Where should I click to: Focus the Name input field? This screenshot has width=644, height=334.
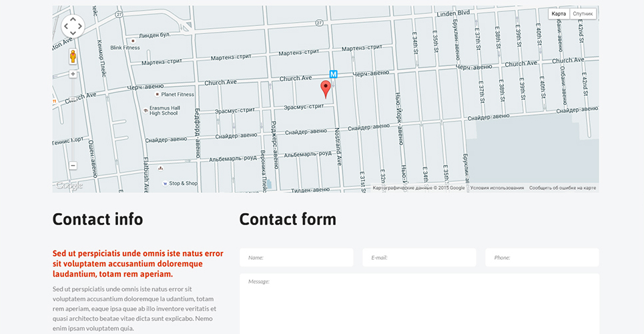(x=296, y=257)
